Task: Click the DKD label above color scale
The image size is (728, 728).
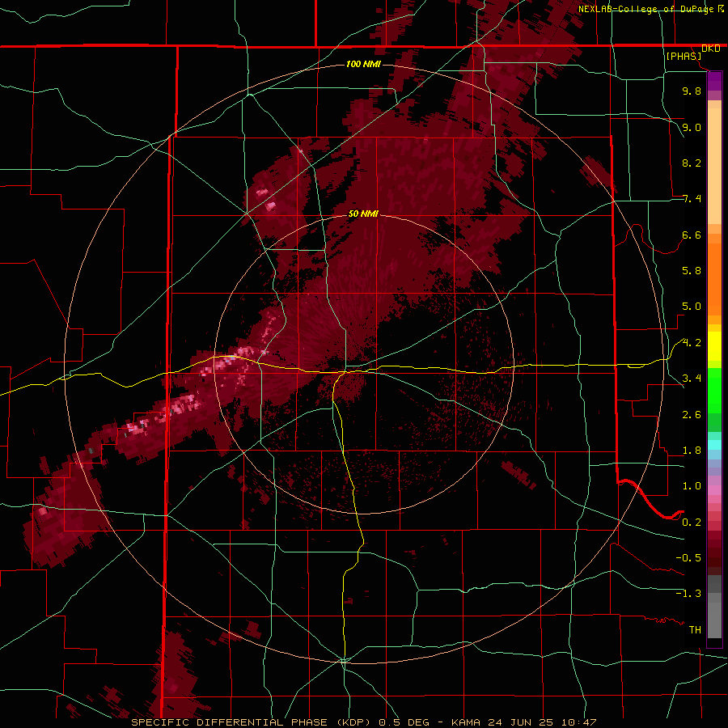Action: [711, 49]
